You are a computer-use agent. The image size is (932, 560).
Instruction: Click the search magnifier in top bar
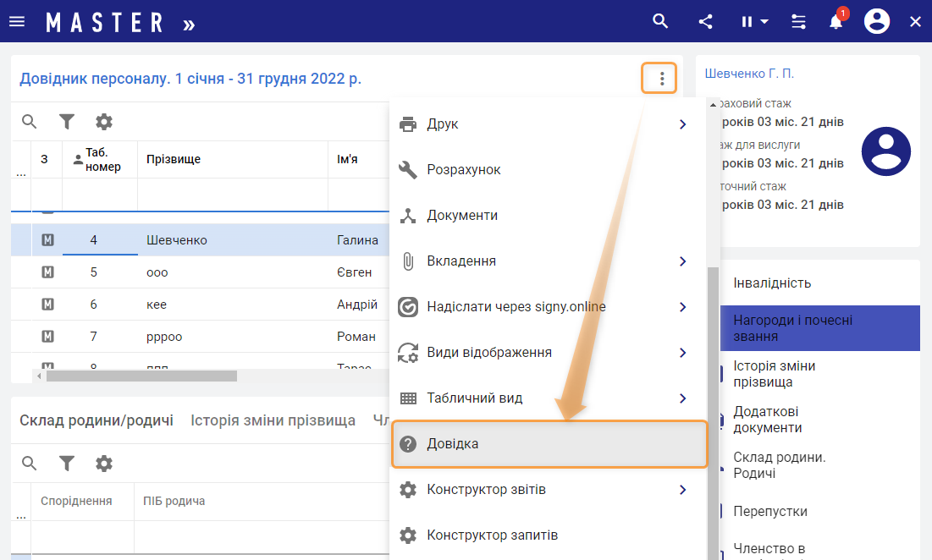[x=660, y=22]
